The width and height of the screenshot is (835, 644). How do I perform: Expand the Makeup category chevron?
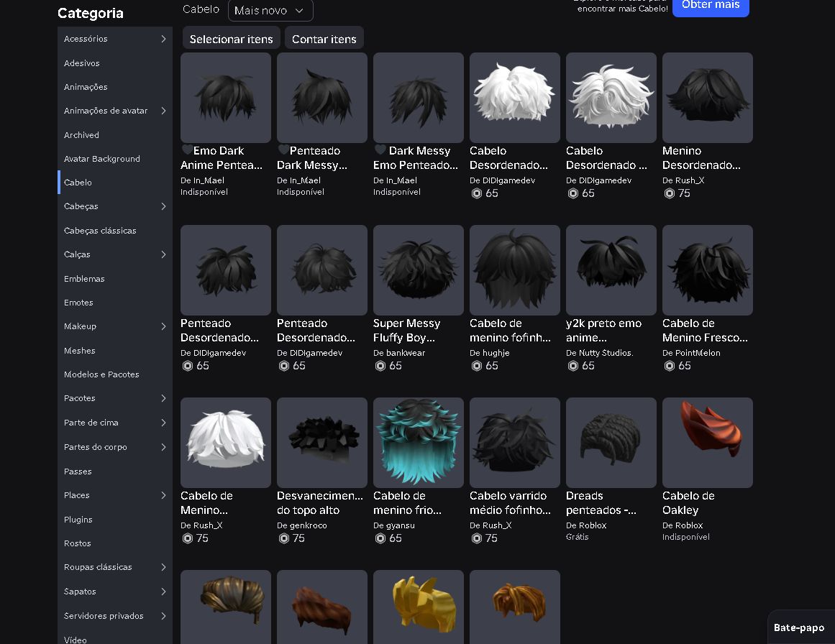point(163,326)
